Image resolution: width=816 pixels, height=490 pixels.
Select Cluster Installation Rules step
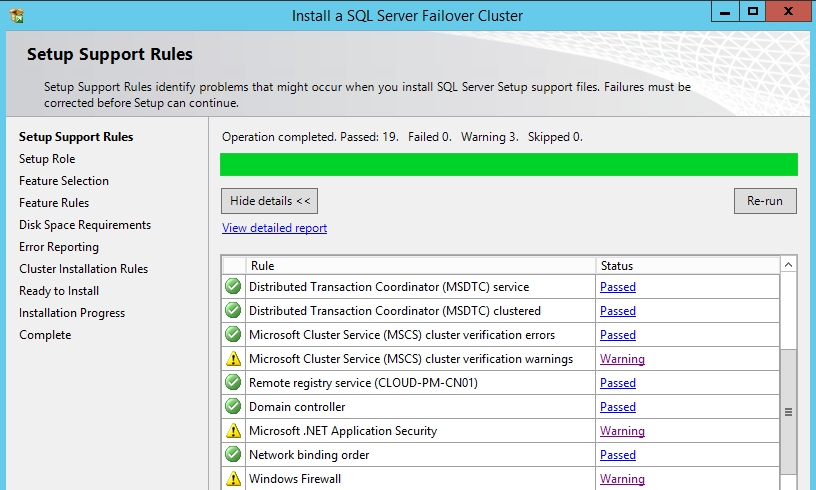83,268
